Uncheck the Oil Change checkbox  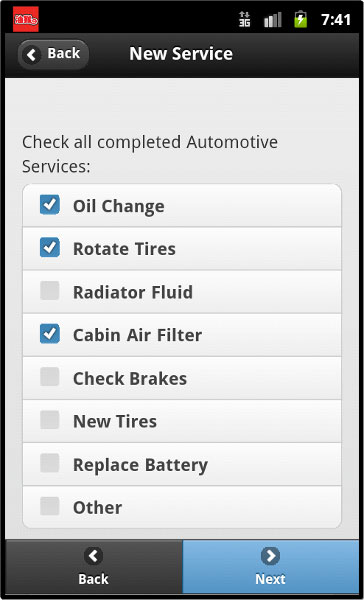(x=50, y=205)
